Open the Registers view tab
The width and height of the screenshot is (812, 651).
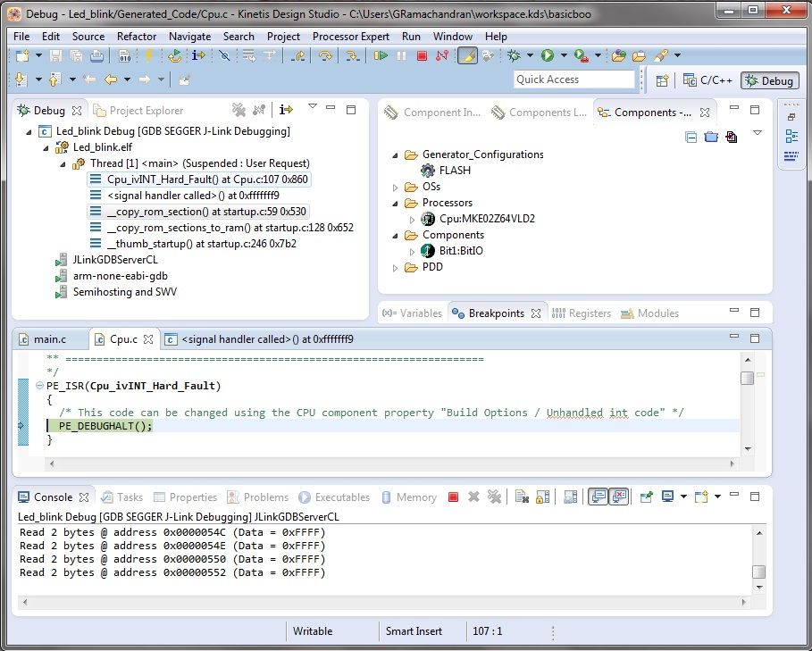581,313
